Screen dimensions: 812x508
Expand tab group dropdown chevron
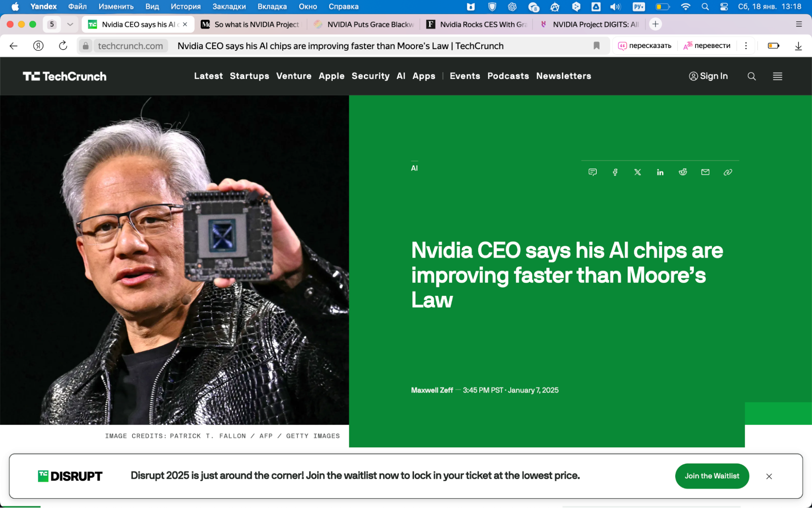(70, 24)
